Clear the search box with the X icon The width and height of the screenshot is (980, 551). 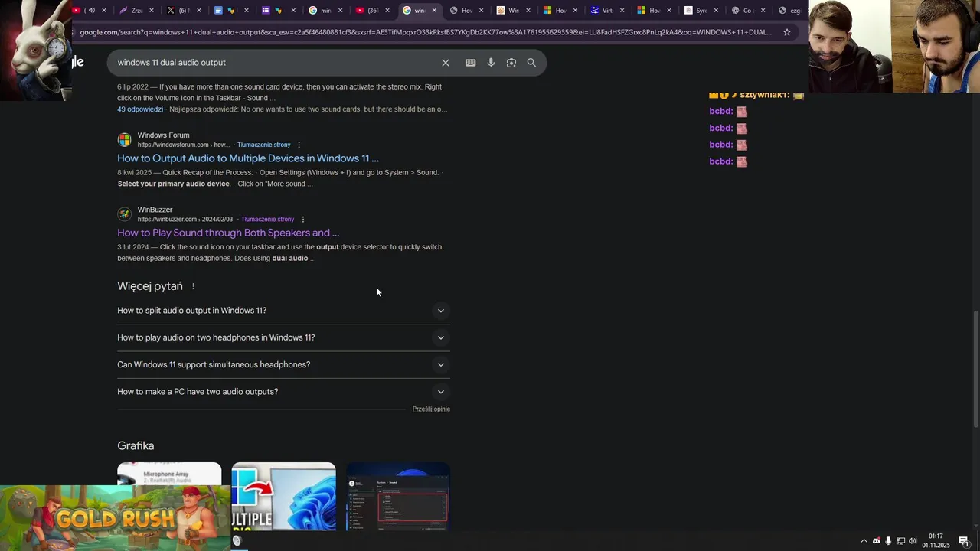446,63
